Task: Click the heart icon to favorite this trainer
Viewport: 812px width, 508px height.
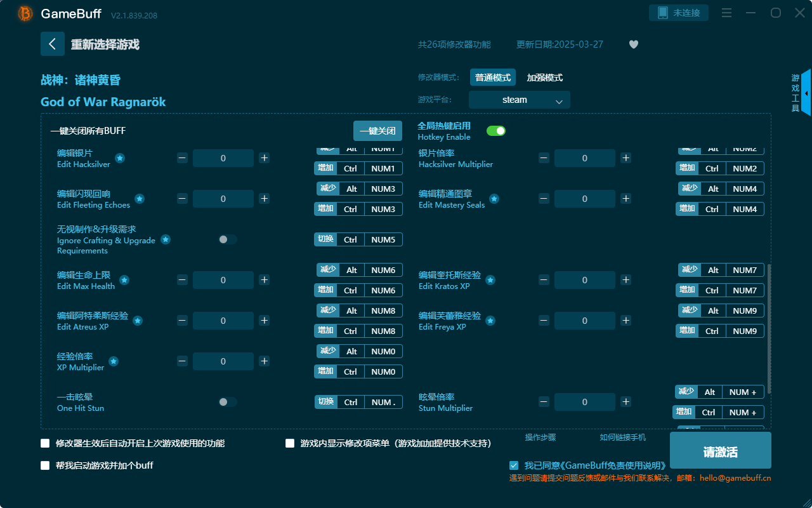Action: point(633,44)
